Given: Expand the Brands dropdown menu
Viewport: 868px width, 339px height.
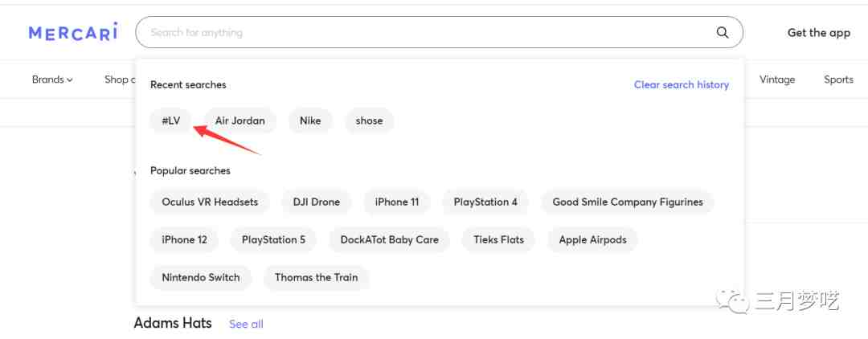Looking at the screenshot, I should point(52,80).
